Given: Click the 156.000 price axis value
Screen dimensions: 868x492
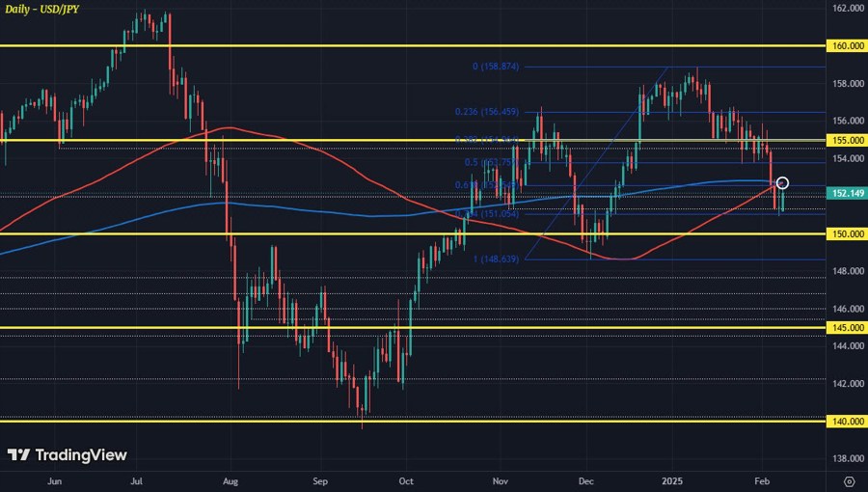Looking at the screenshot, I should [x=848, y=121].
